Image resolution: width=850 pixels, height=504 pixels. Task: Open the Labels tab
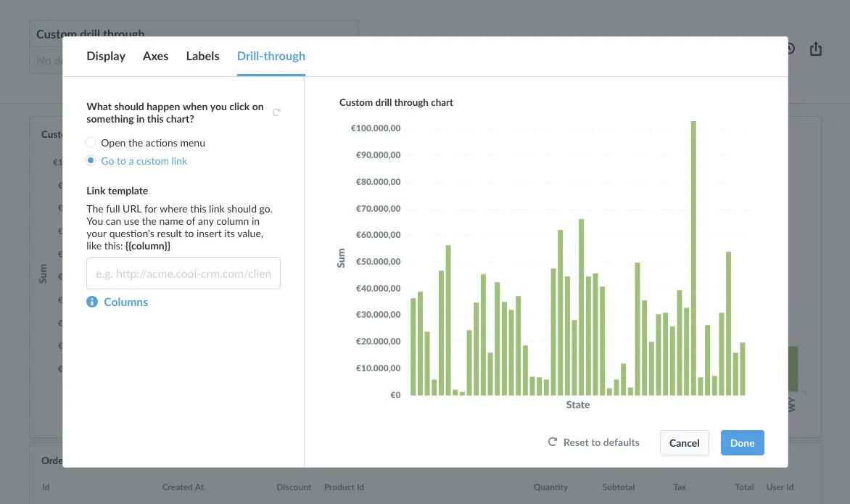203,57
